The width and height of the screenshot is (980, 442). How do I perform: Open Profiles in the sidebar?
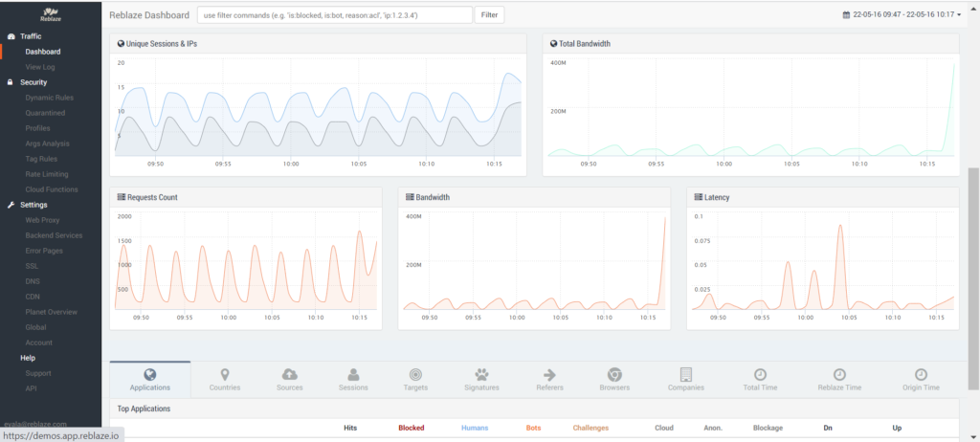(37, 128)
